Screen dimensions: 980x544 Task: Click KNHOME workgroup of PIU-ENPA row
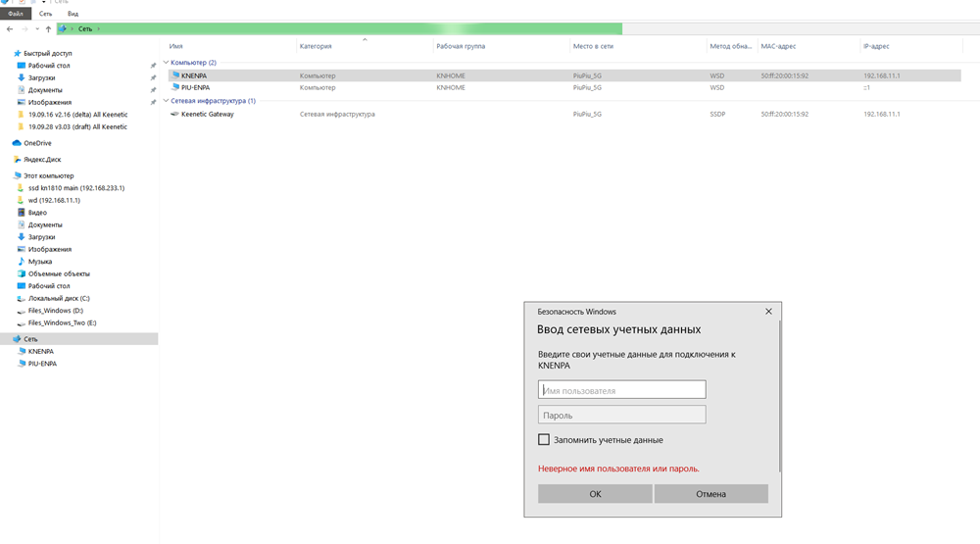[x=451, y=87]
